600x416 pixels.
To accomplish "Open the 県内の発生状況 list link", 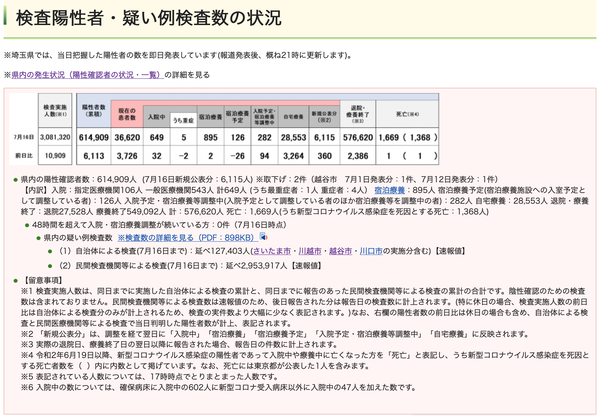I will tap(87, 75).
